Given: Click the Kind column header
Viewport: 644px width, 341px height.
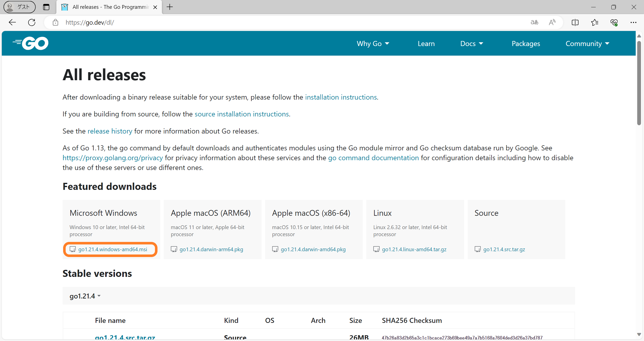Looking at the screenshot, I should tap(231, 320).
